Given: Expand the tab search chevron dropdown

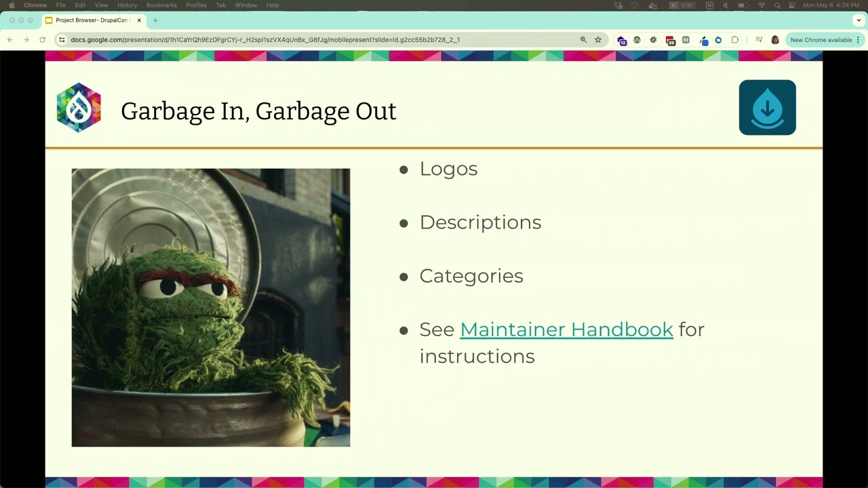Looking at the screenshot, I should pyautogui.click(x=859, y=20).
